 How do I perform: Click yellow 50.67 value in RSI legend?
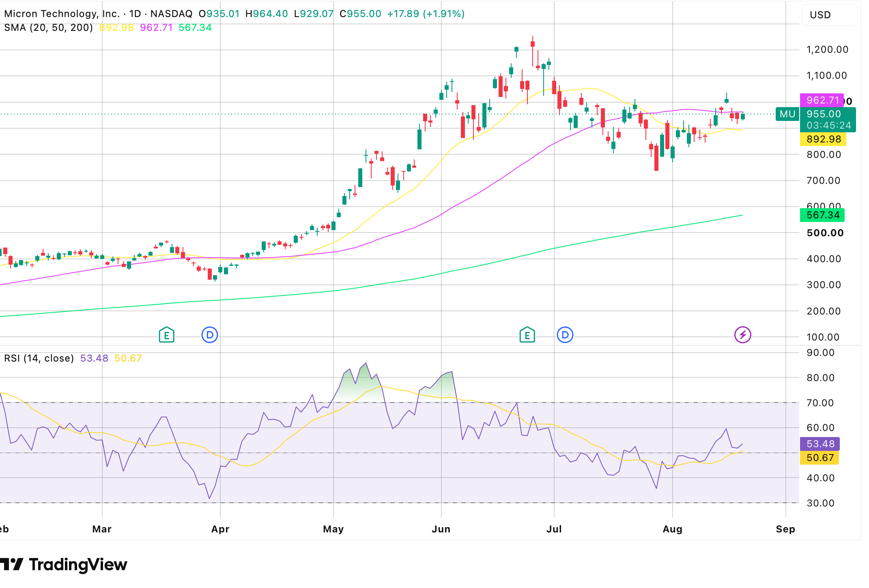click(128, 358)
